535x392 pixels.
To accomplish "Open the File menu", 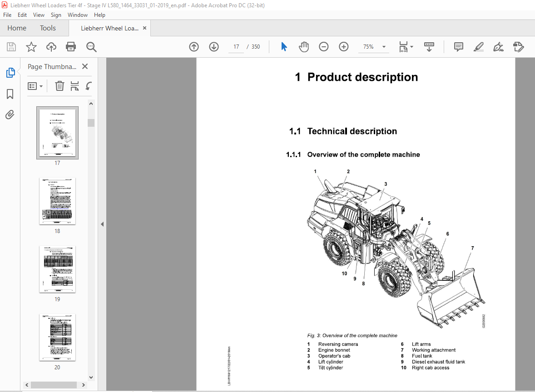I will [7, 15].
